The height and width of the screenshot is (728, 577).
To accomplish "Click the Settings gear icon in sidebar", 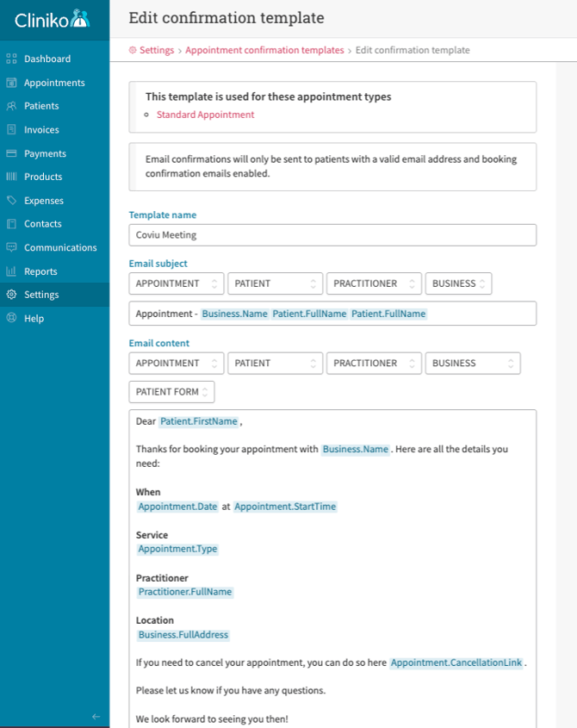I will click(11, 295).
